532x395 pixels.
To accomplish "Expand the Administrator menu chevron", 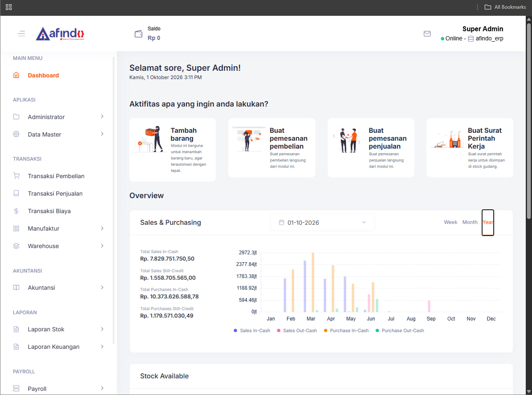I will pos(102,117).
